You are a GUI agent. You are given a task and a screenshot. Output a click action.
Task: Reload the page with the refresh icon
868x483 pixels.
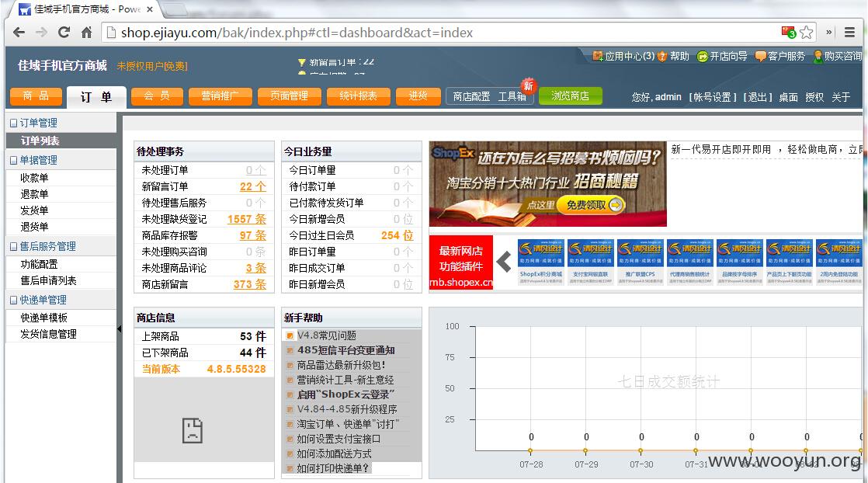tap(64, 32)
